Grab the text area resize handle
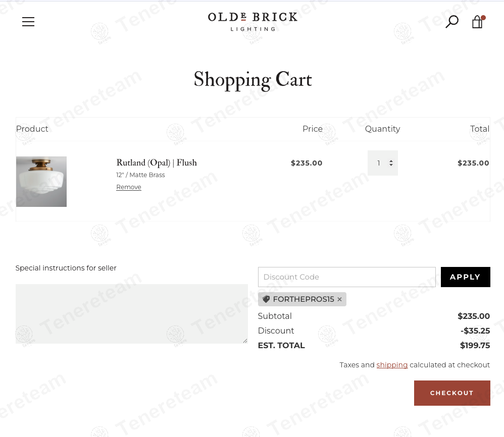Screen dimensions: 504x437 245,341
